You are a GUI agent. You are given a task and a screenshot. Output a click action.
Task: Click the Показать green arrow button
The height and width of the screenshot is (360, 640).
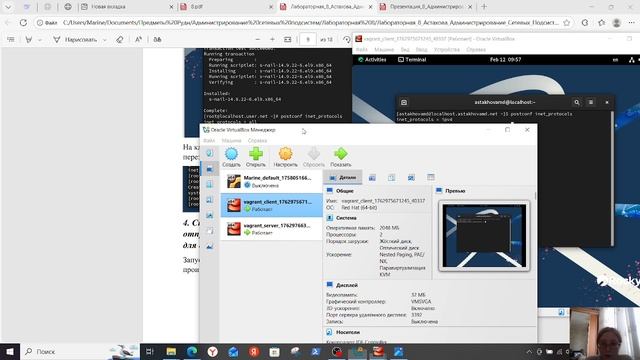point(341,157)
